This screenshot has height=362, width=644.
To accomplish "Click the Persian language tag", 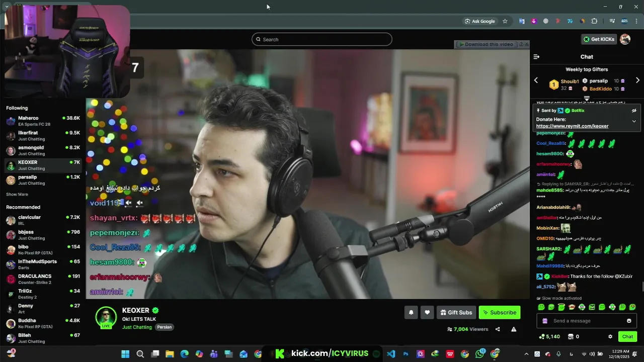I will [165, 327].
